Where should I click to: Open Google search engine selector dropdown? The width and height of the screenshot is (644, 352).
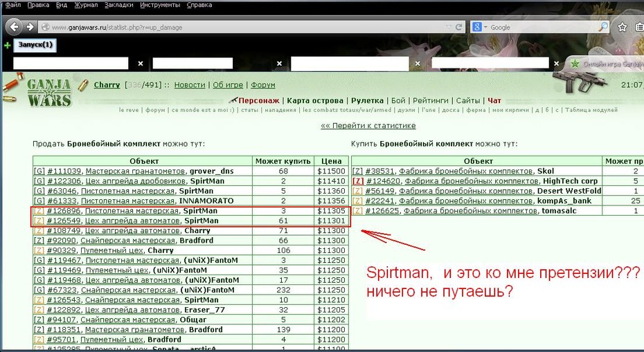(x=480, y=27)
